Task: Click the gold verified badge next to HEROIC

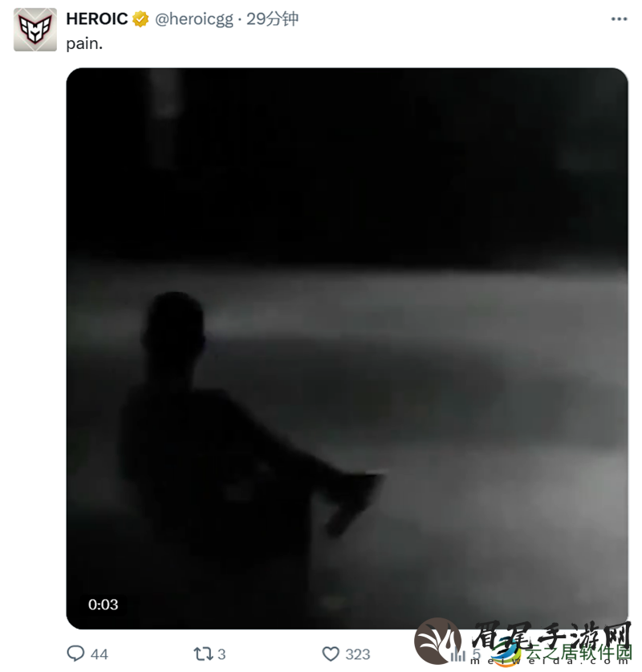Action: pyautogui.click(x=140, y=19)
